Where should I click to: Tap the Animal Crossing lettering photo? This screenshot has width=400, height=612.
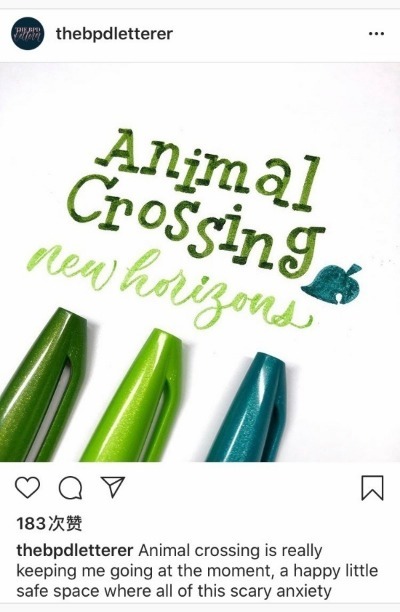pyautogui.click(x=200, y=262)
